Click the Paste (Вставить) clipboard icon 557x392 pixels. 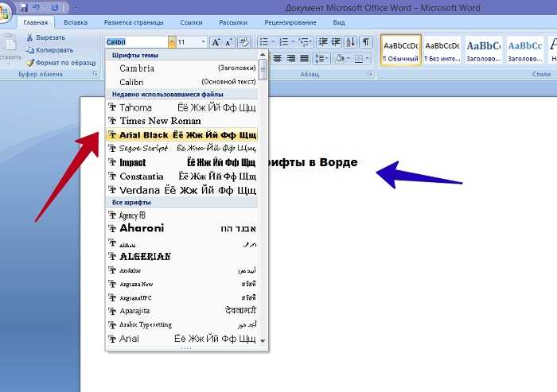[10, 43]
